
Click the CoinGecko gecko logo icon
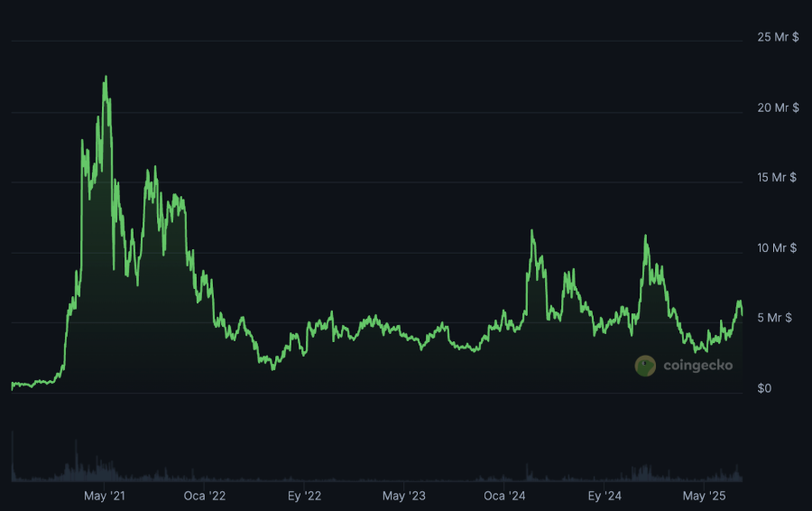click(x=645, y=366)
